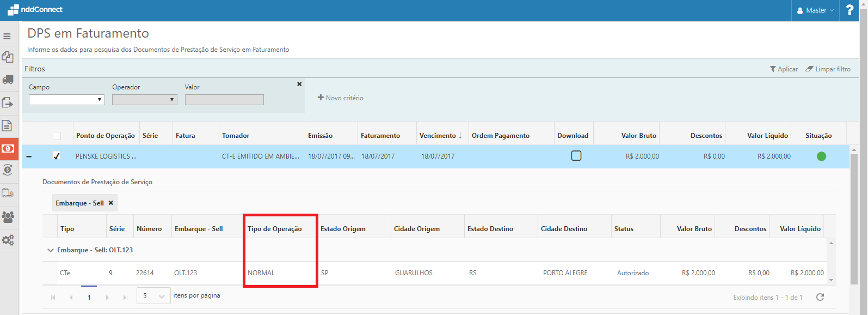Remove the Embarque - Sell grouping chip
The width and height of the screenshot is (868, 315).
[111, 203]
